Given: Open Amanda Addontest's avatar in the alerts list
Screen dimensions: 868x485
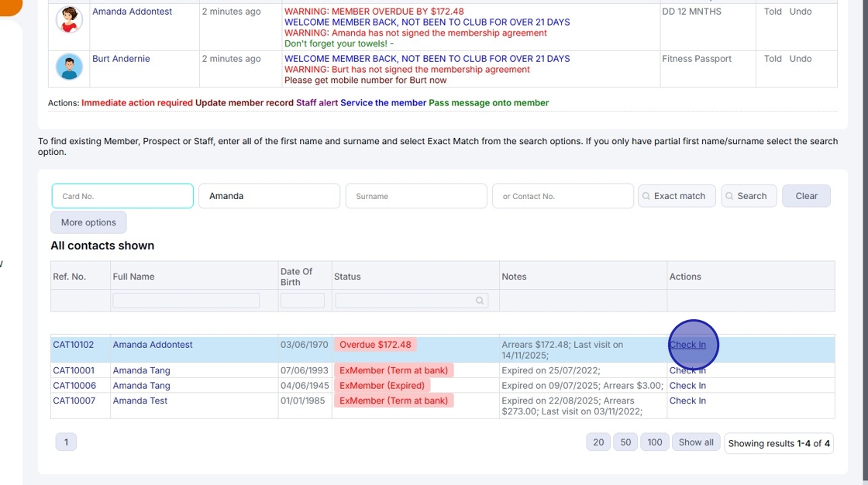Looking at the screenshot, I should pos(69,19).
